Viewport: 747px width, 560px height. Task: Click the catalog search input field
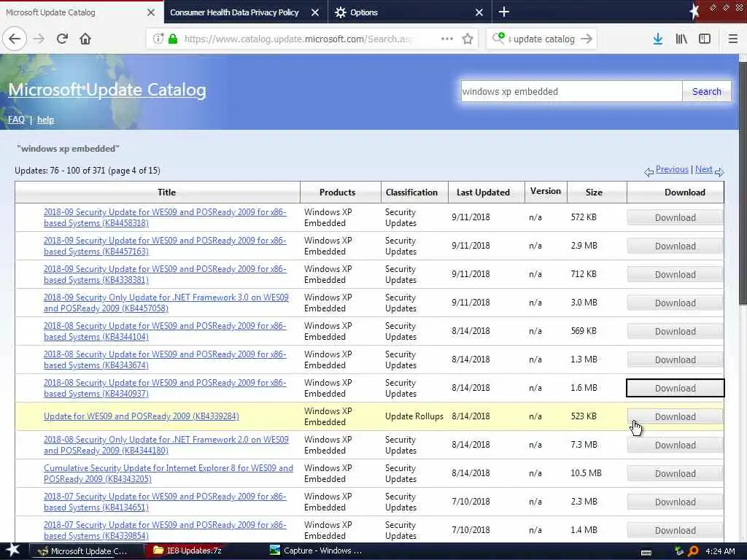(571, 91)
